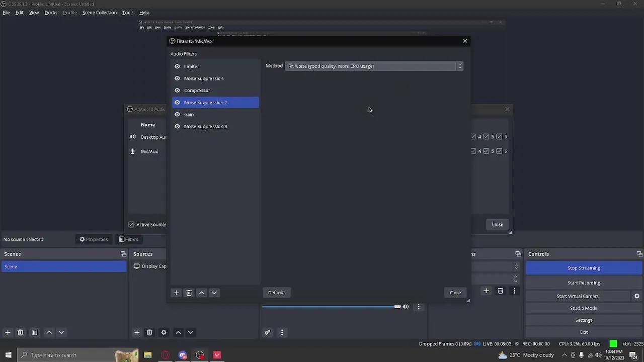Image resolution: width=644 pixels, height=362 pixels.
Task: Disable Noise Suppression 2 via its eye icon
Action: [x=177, y=103]
